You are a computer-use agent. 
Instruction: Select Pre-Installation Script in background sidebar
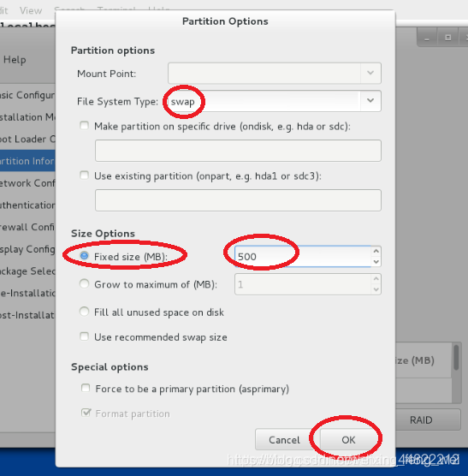tap(27, 294)
